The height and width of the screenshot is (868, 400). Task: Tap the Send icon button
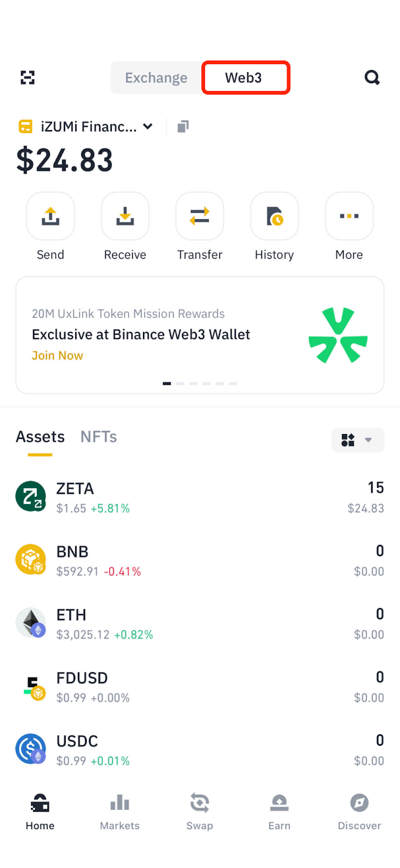pos(50,216)
